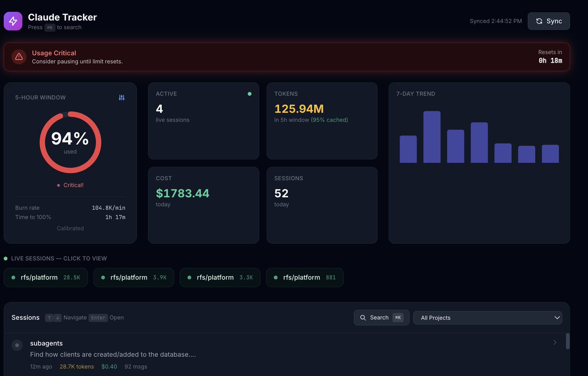Click the 92 msgs label
This screenshot has width=588, height=376.
click(136, 367)
